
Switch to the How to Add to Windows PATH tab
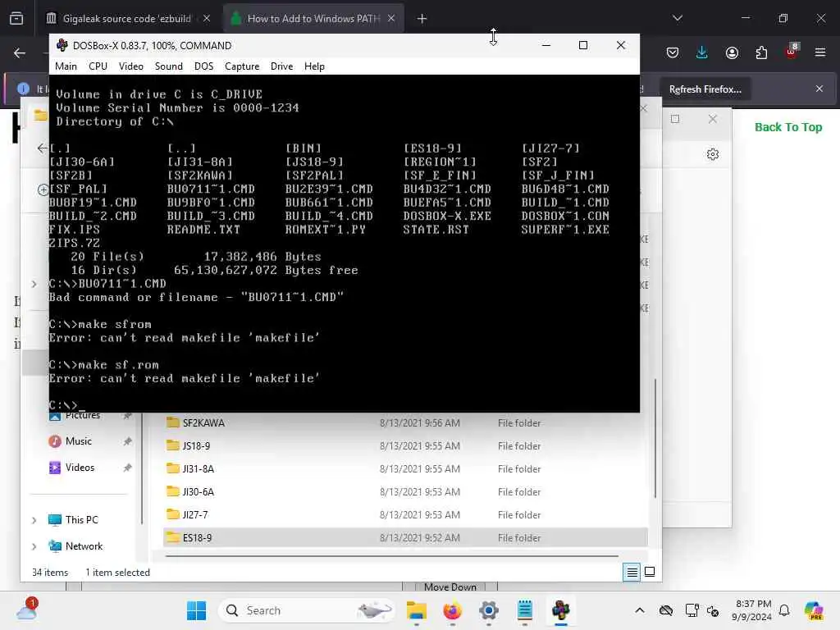pyautogui.click(x=313, y=19)
